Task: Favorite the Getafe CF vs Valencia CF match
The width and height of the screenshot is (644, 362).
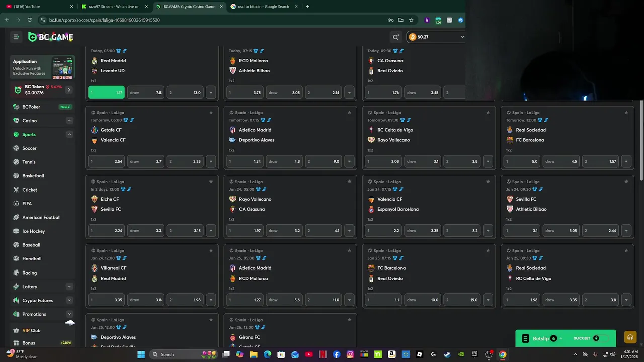Action: [211, 113]
